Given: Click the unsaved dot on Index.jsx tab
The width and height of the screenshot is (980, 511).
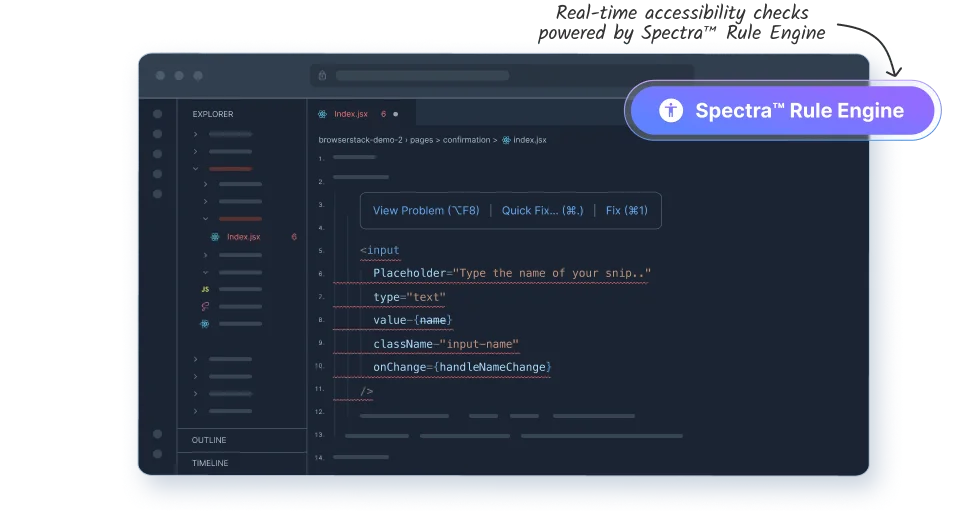Looking at the screenshot, I should [x=396, y=114].
